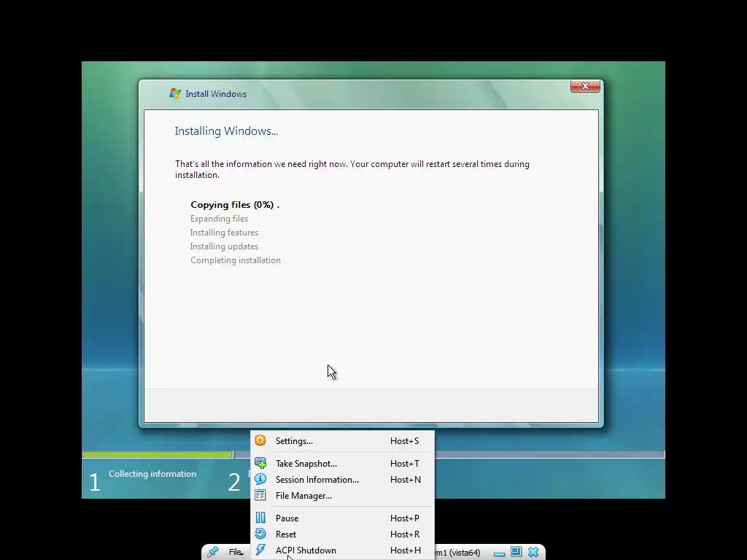Select Pause in the menu
The image size is (747, 560).
(342, 518)
